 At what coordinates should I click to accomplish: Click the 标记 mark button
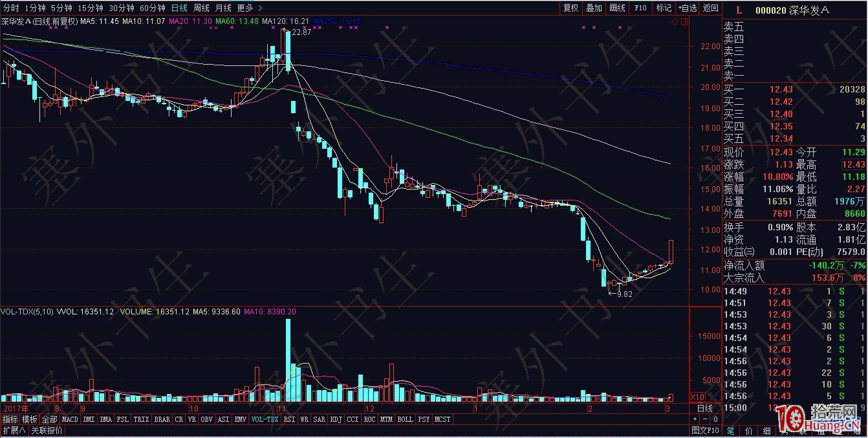tap(664, 8)
